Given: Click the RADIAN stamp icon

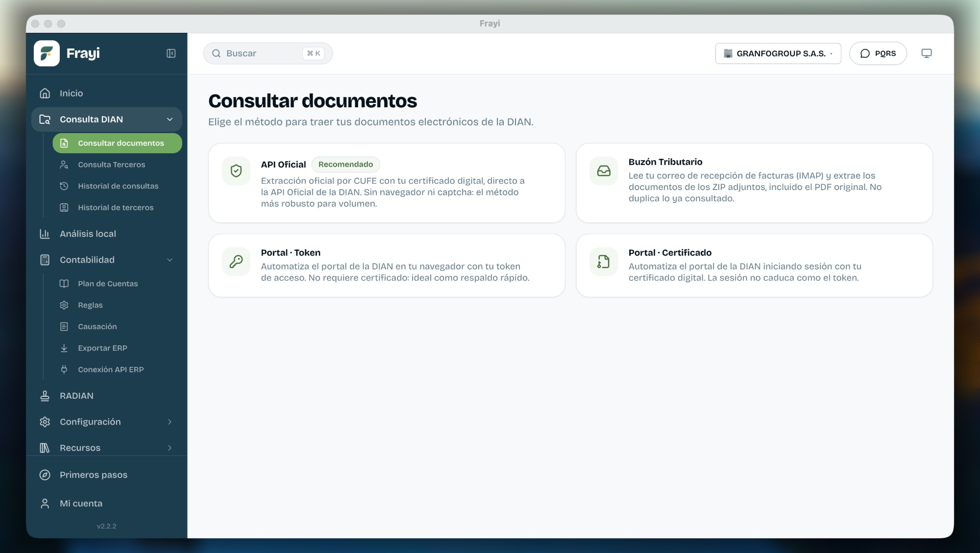Looking at the screenshot, I should [45, 396].
